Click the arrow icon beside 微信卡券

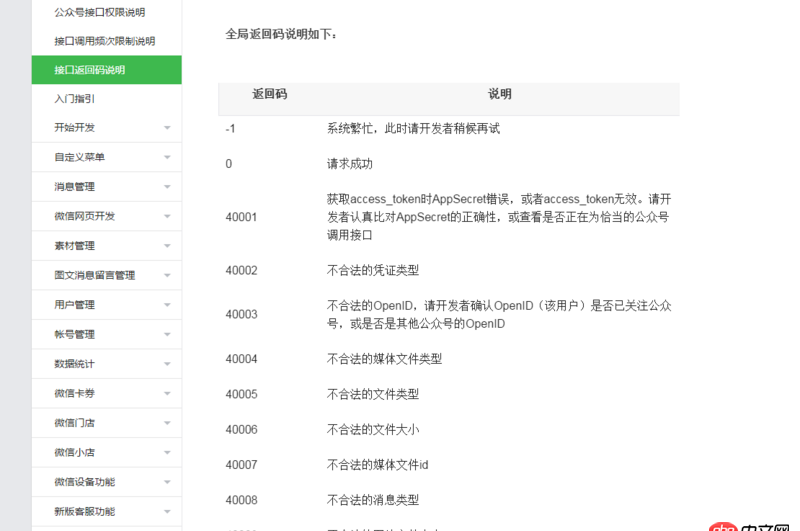tap(167, 393)
